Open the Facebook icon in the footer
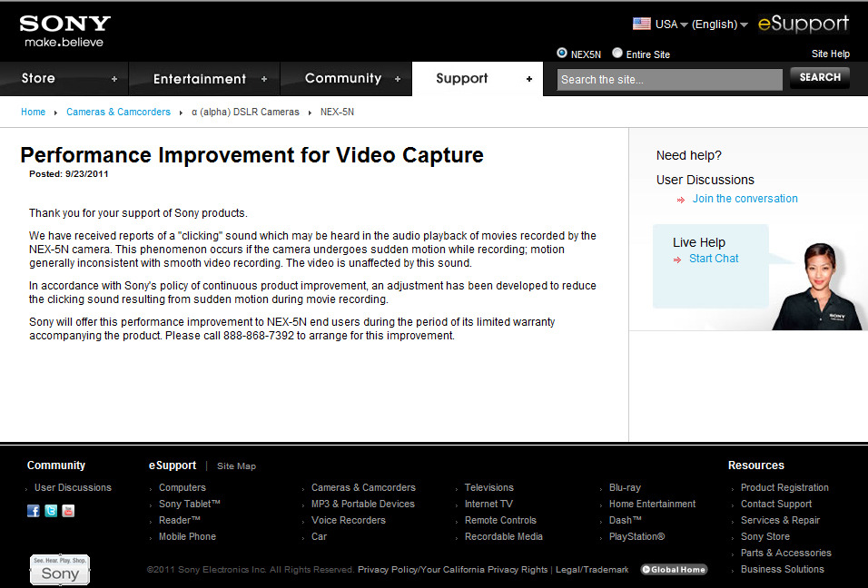 coord(34,511)
